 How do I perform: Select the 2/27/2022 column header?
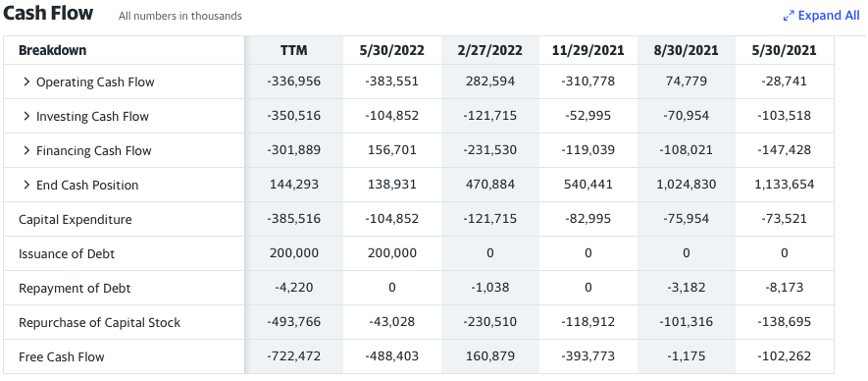point(490,50)
